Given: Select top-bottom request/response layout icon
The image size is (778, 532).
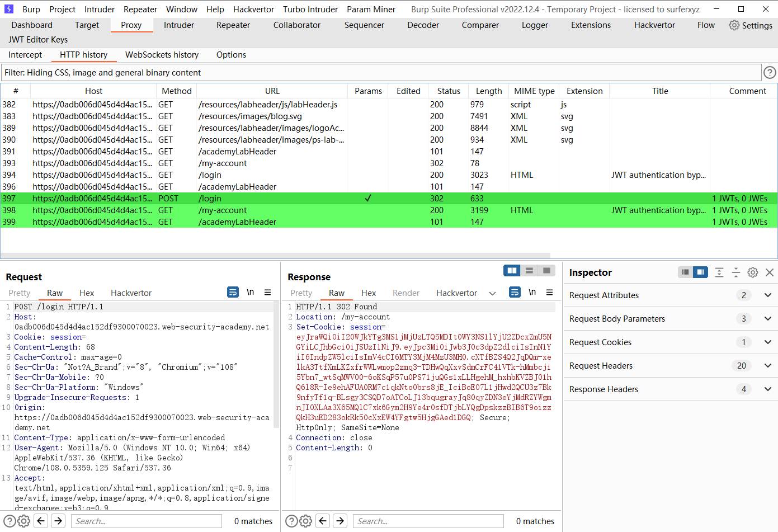Looking at the screenshot, I should pos(529,270).
